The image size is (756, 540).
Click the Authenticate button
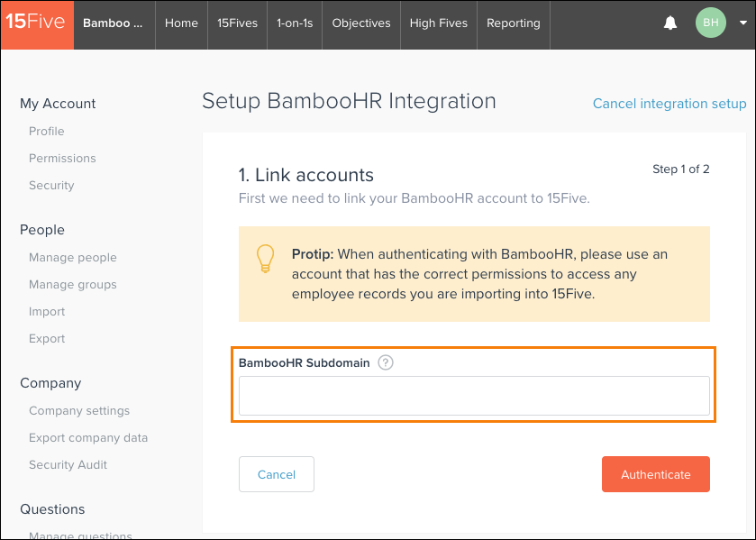[656, 474]
